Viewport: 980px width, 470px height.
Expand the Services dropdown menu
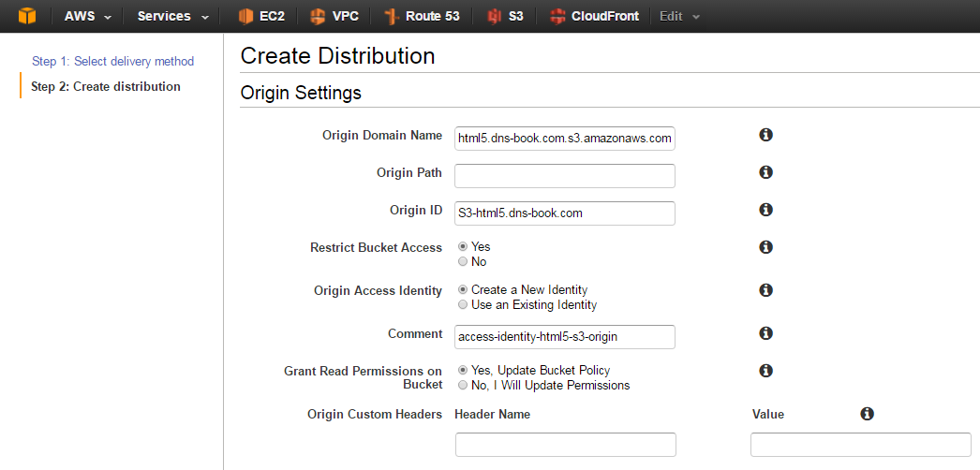[173, 16]
